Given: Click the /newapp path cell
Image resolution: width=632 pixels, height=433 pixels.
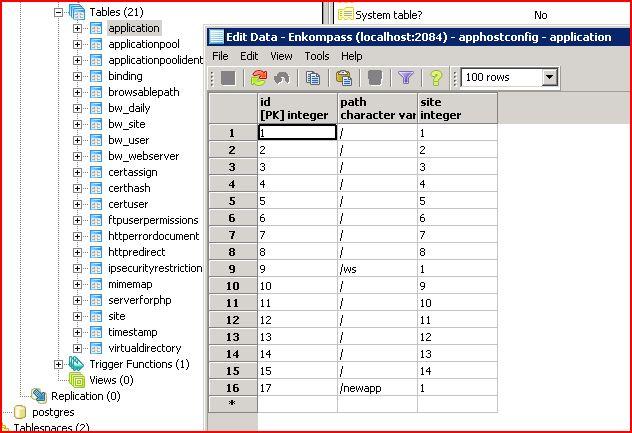Looking at the screenshot, I should pyautogui.click(x=377, y=388).
